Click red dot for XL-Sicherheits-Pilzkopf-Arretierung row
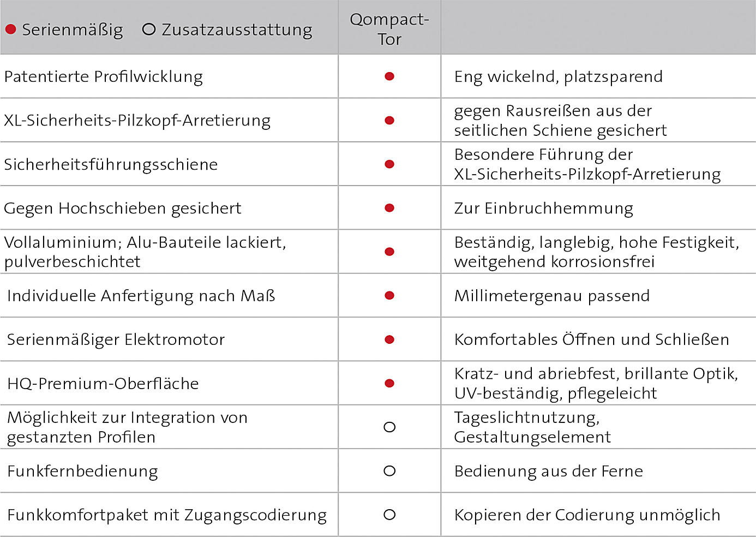 click(389, 120)
